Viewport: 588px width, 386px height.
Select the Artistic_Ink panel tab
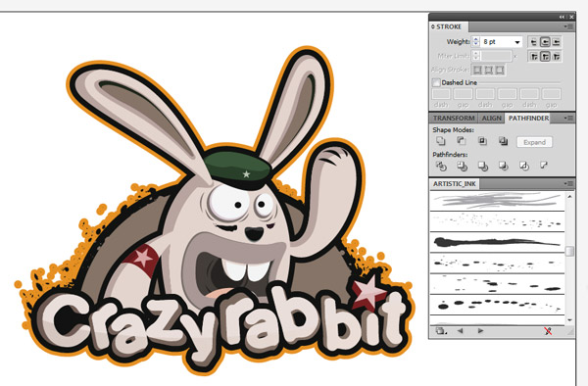[x=454, y=183]
